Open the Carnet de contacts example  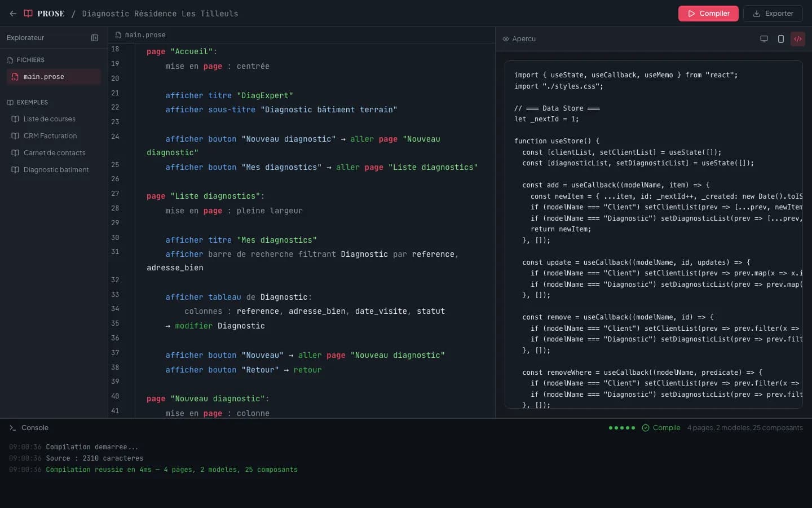54,153
